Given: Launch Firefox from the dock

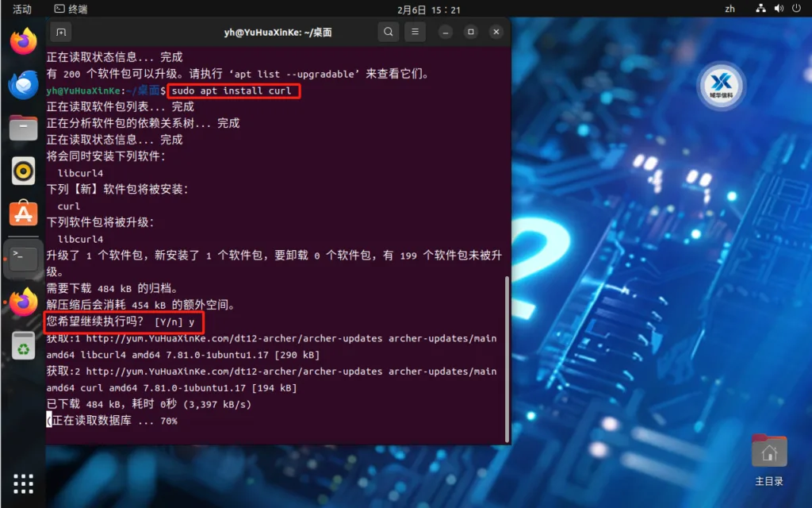Looking at the screenshot, I should pyautogui.click(x=23, y=41).
